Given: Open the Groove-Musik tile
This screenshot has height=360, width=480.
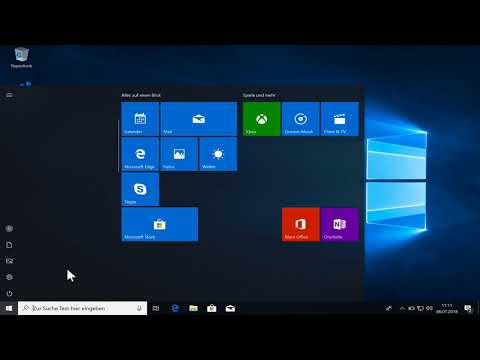Looking at the screenshot, I should click(x=301, y=119).
